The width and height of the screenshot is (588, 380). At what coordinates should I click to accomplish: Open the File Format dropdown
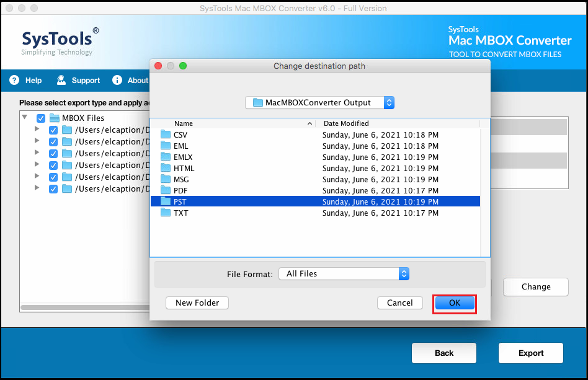[x=344, y=274]
